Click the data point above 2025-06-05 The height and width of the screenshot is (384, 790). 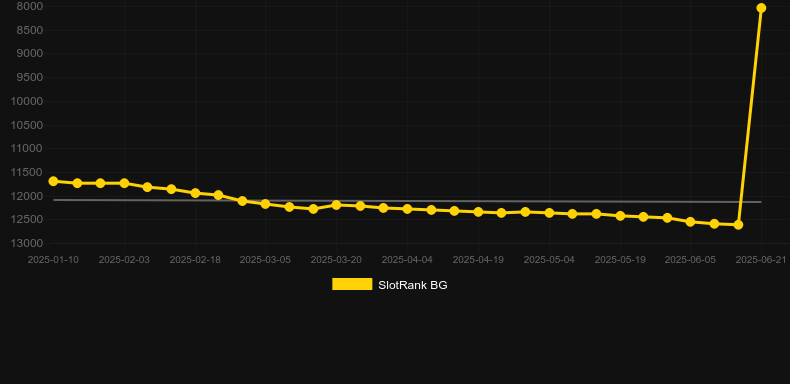[690, 222]
